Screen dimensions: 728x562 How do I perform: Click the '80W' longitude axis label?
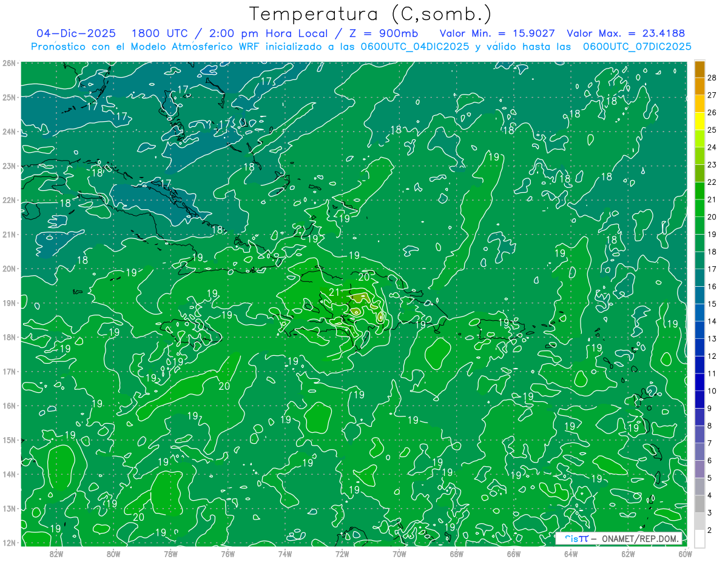coord(113,554)
